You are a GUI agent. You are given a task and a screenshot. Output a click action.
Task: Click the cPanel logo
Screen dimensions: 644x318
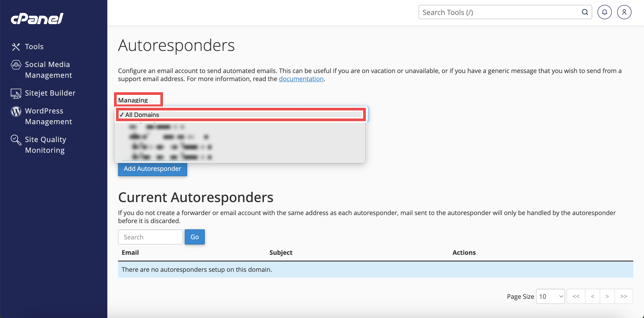tap(37, 19)
